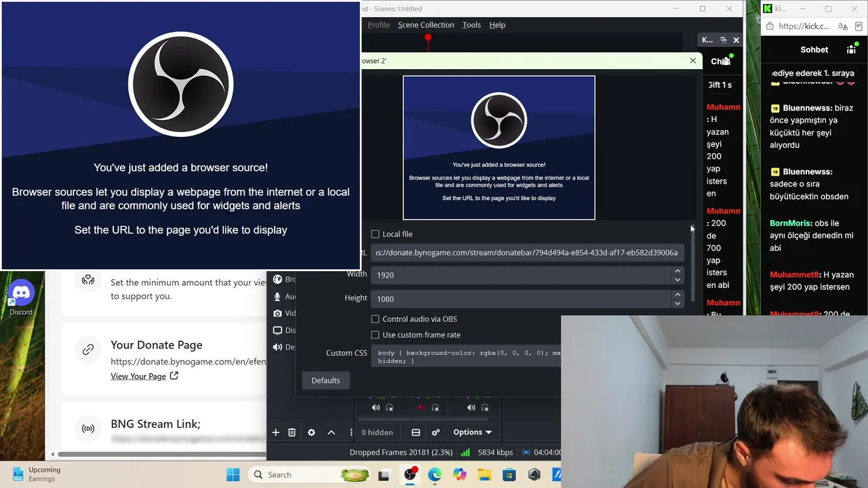The width and height of the screenshot is (868, 488).
Task: Click the Your Donate Page heading
Action: point(157,345)
